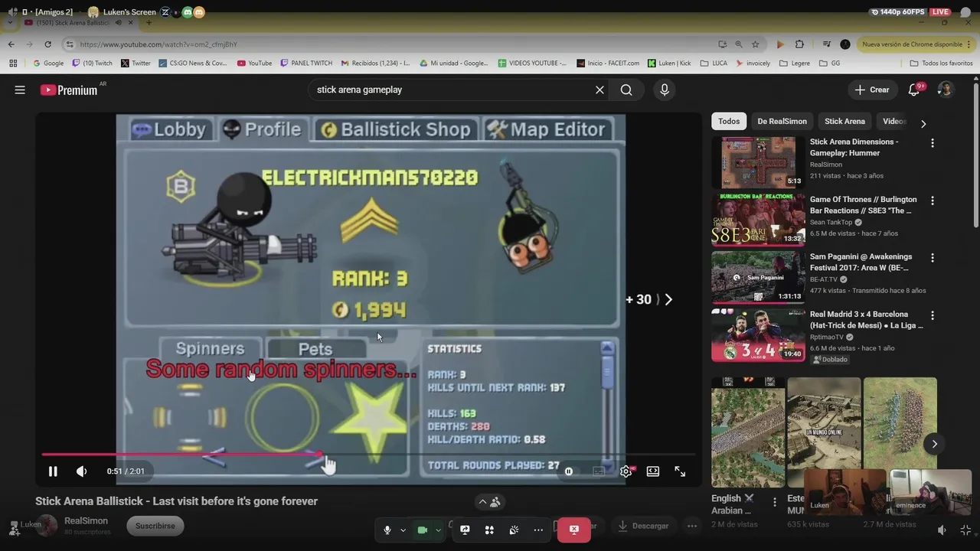Advance the shorts carousel with right arrow

[934, 444]
